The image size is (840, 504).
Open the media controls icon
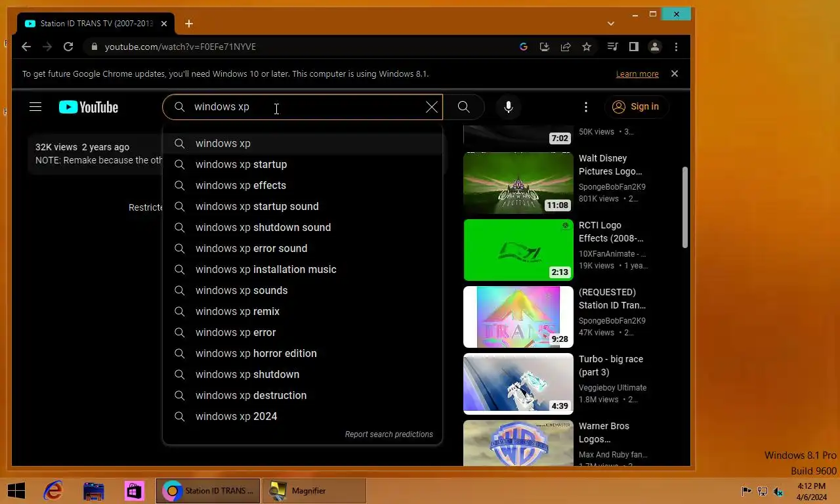612,47
